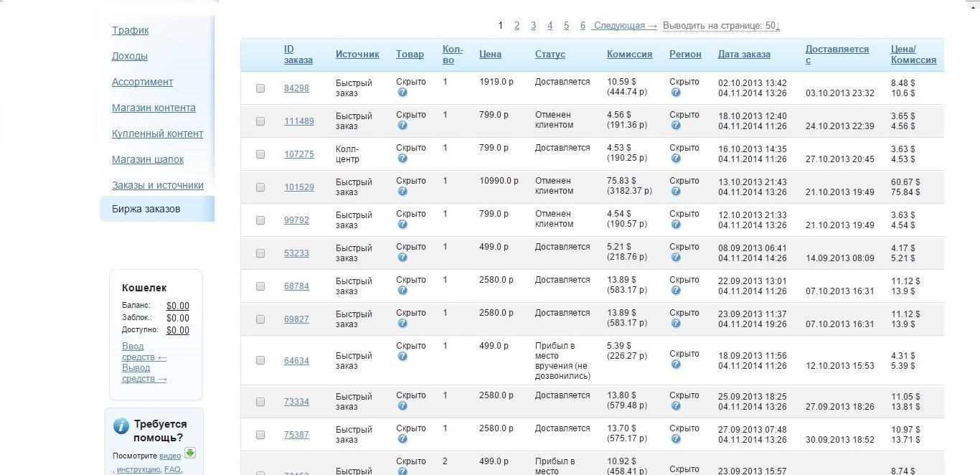Click product question mark for order 53233
Viewport: 980px width, 475px height.
point(402,258)
